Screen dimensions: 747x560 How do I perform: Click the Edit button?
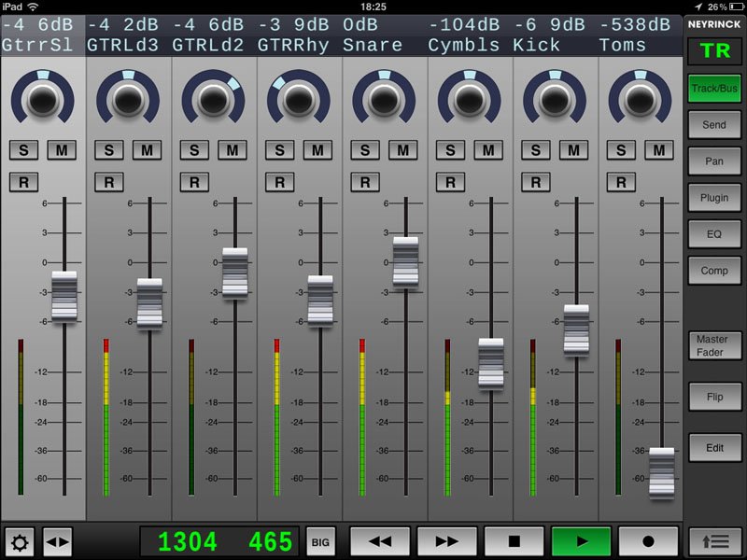click(x=714, y=448)
